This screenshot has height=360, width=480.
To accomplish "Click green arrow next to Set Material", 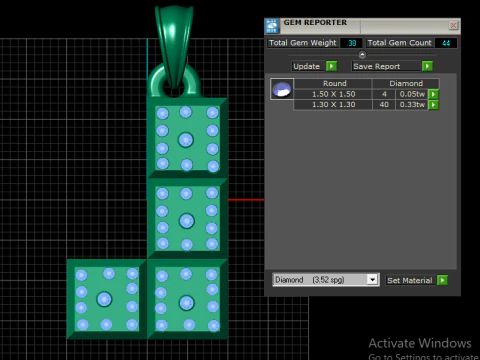I will pos(442,280).
